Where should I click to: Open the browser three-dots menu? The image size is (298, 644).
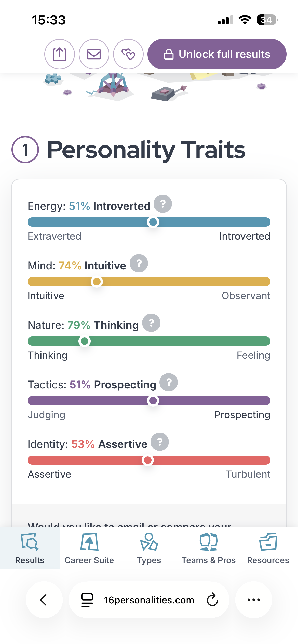coord(254,600)
